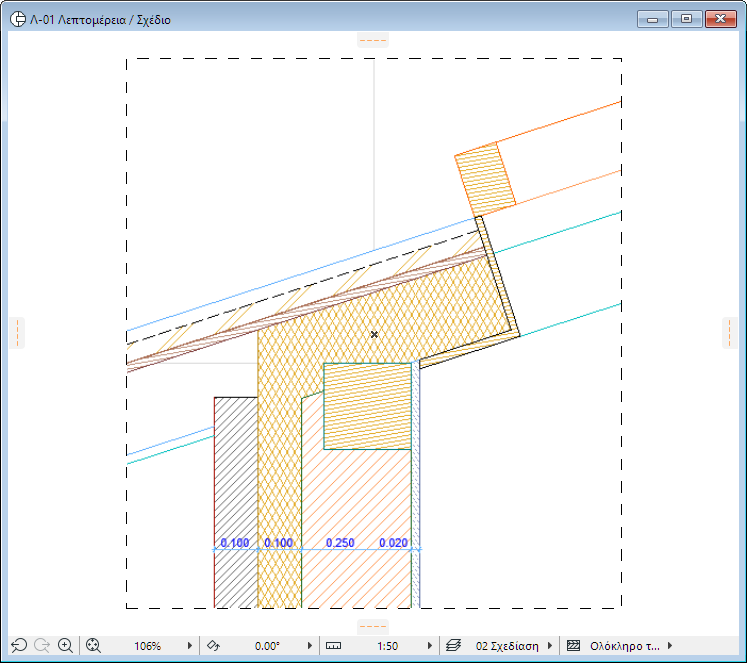Click the zoom-in magnifier icon
Viewport: 747px width, 663px height.
(x=65, y=645)
